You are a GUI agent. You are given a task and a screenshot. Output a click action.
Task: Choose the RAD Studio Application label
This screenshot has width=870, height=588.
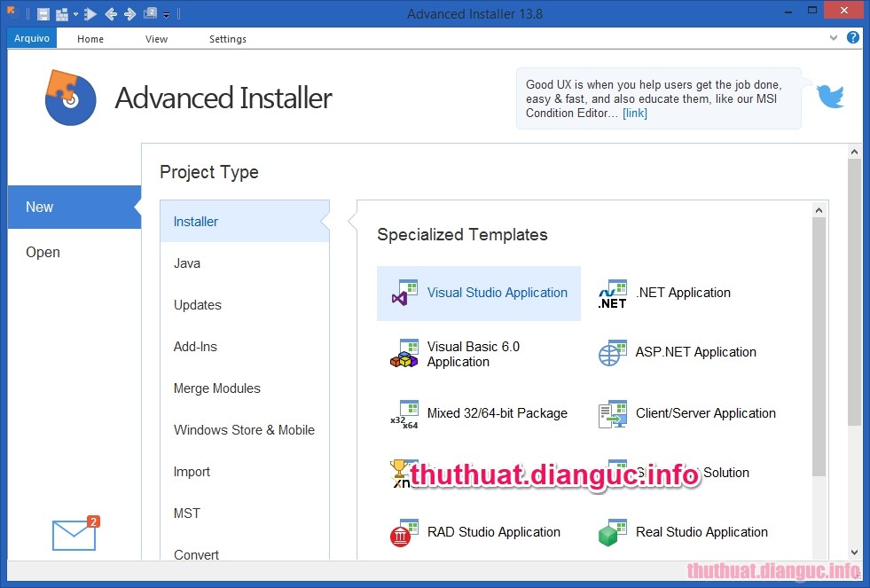494,531
